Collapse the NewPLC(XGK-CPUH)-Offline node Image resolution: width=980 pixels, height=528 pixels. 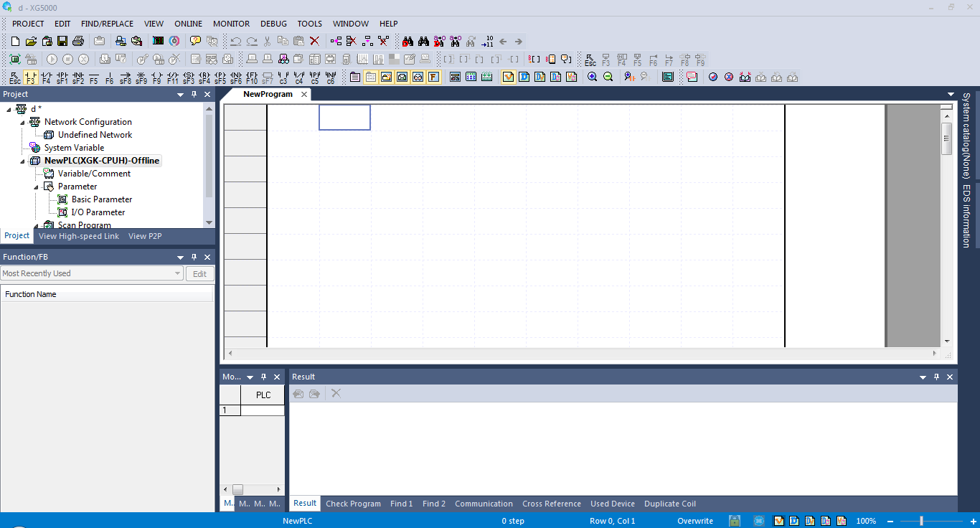point(22,161)
